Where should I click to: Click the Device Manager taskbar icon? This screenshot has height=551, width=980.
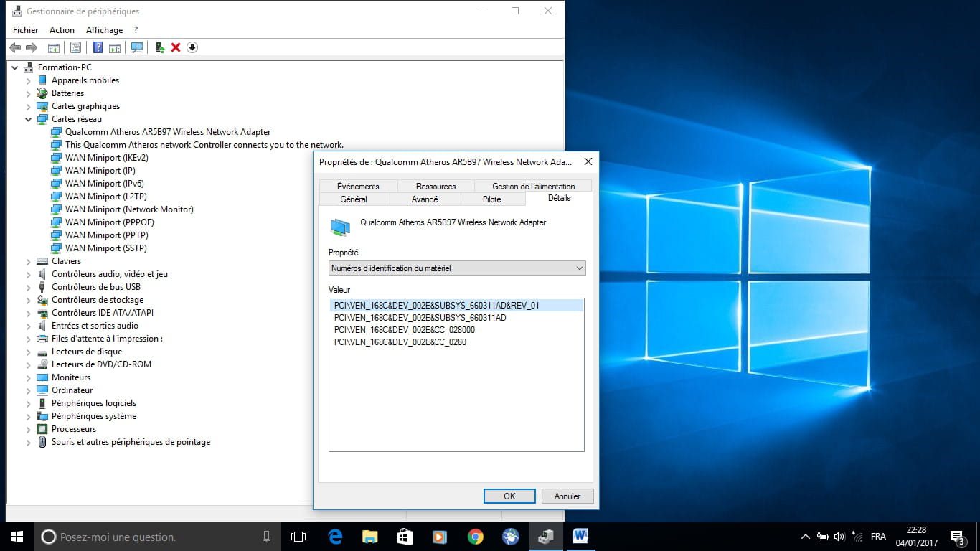[x=545, y=537]
